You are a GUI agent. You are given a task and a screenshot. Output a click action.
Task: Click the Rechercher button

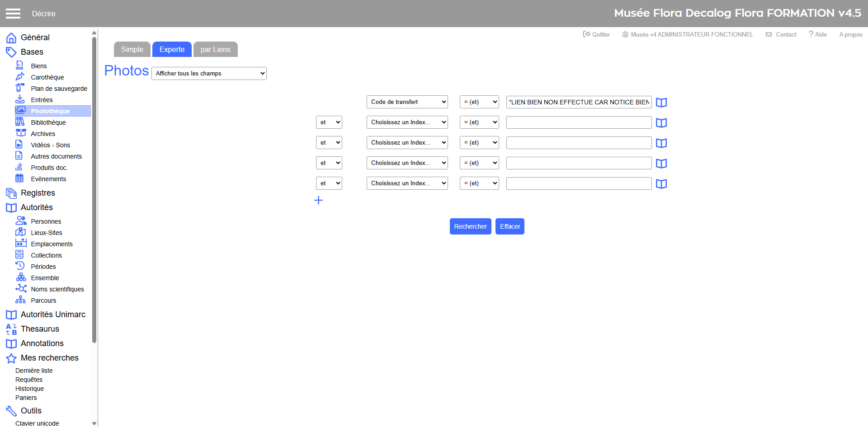pos(470,226)
